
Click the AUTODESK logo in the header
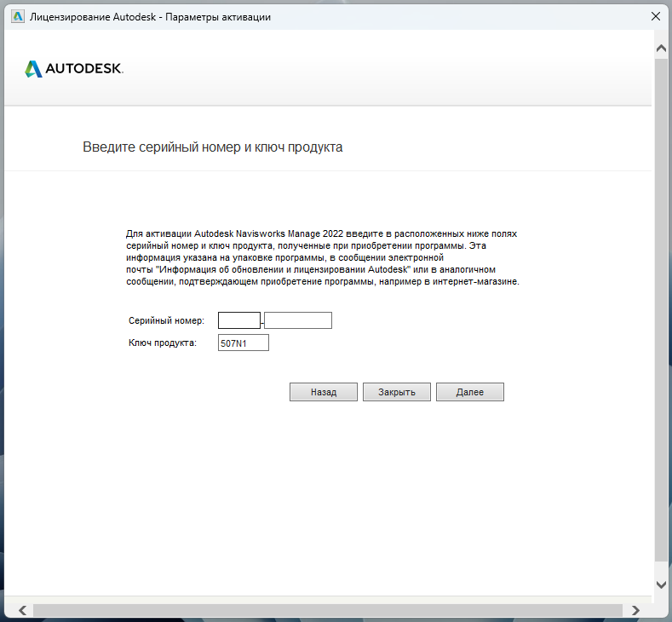pyautogui.click(x=74, y=69)
